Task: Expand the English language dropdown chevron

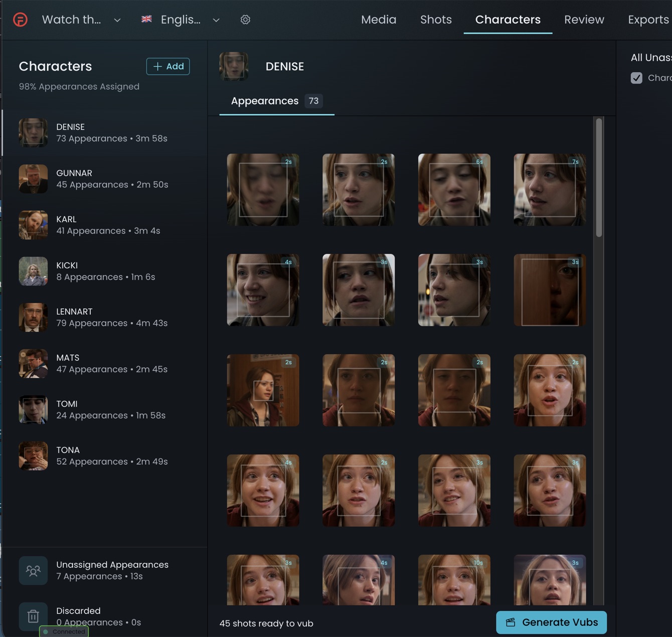Action: (x=216, y=20)
